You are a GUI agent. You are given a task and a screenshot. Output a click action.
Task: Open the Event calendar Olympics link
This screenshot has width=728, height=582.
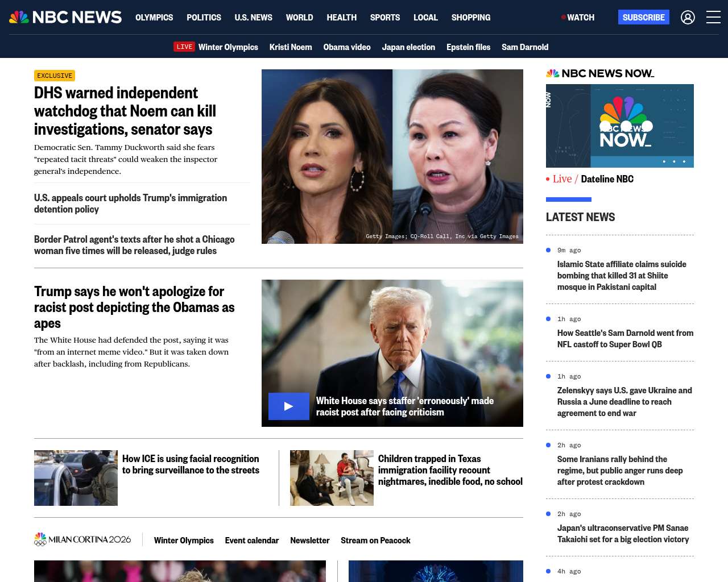tap(251, 541)
